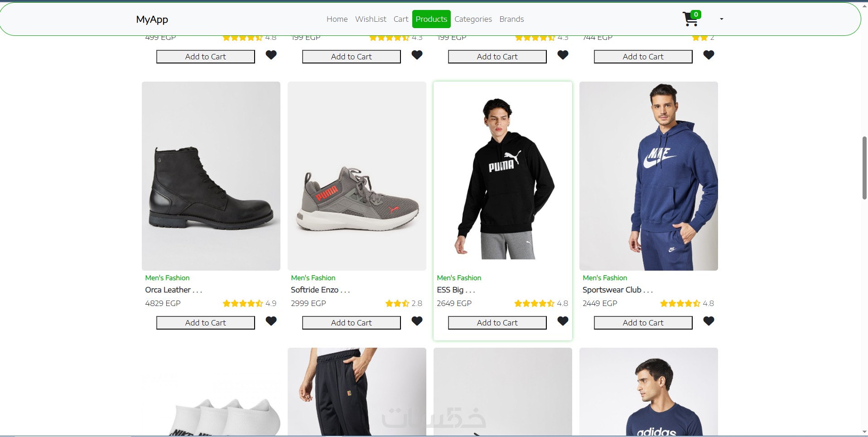The height and width of the screenshot is (437, 868).
Task: Open Men's Fashion link under Softride Enzo
Action: coord(313,278)
